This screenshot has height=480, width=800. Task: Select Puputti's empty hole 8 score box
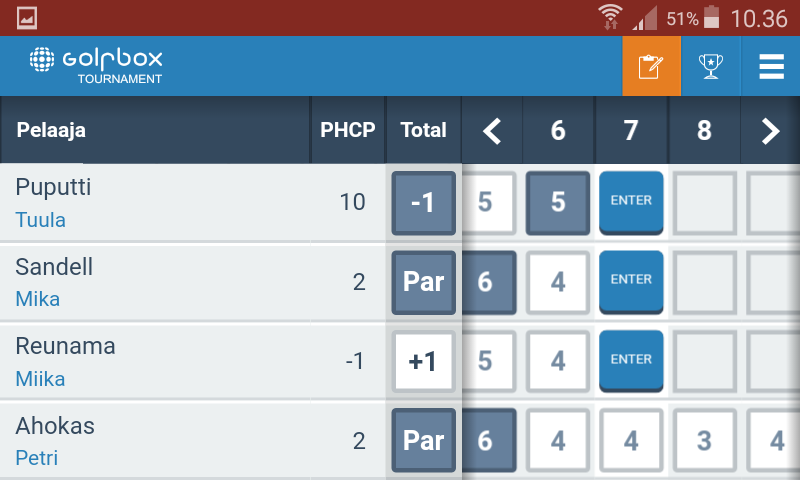point(704,203)
